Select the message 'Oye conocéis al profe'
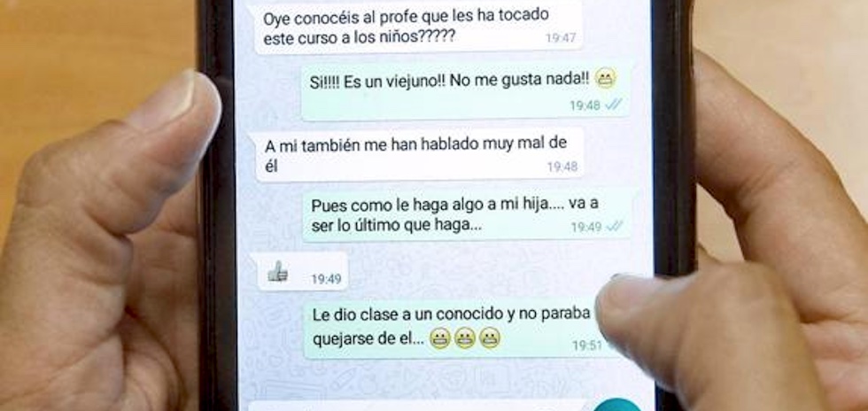 click(418, 27)
